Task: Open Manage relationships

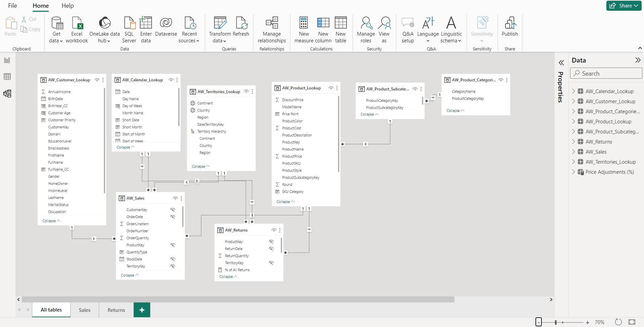Action: (271, 30)
